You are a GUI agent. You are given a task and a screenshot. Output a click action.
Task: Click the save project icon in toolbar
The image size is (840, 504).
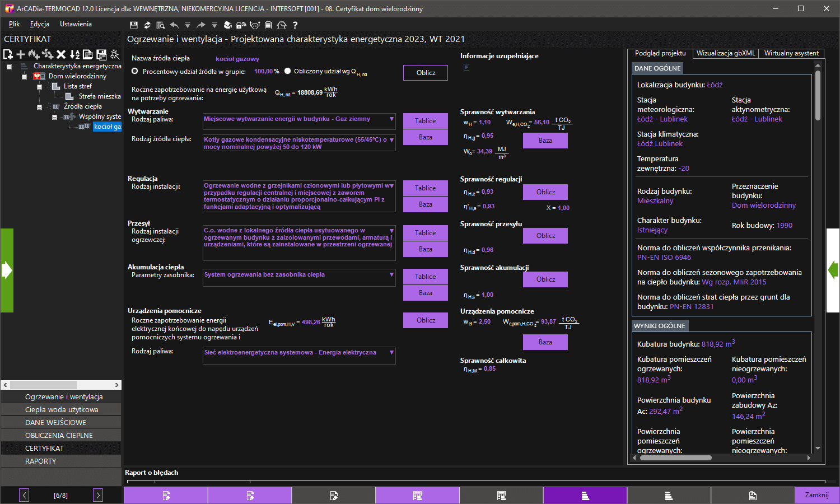[134, 25]
